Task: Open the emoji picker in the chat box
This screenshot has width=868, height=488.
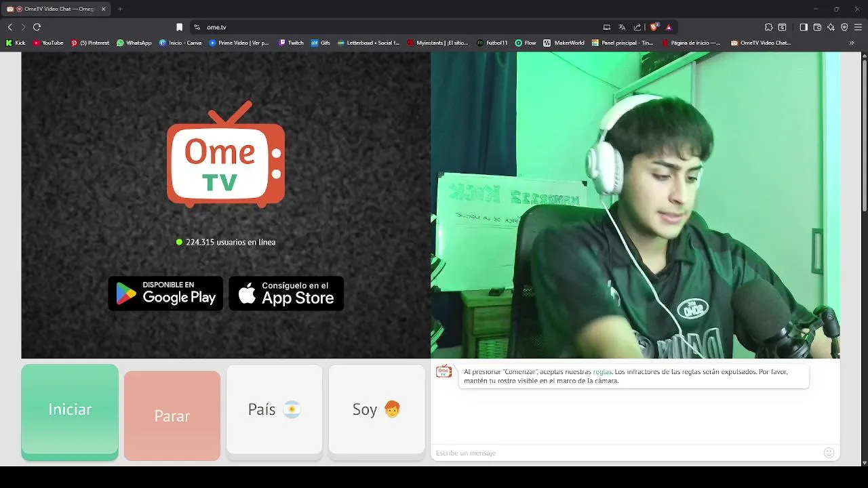Action: coord(829,453)
